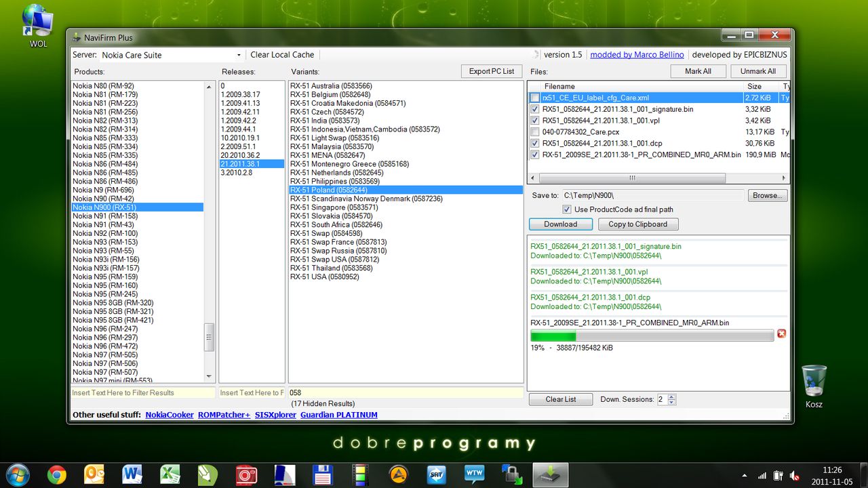Open the SRT taskbar application
The image size is (868, 488).
pos(437,475)
